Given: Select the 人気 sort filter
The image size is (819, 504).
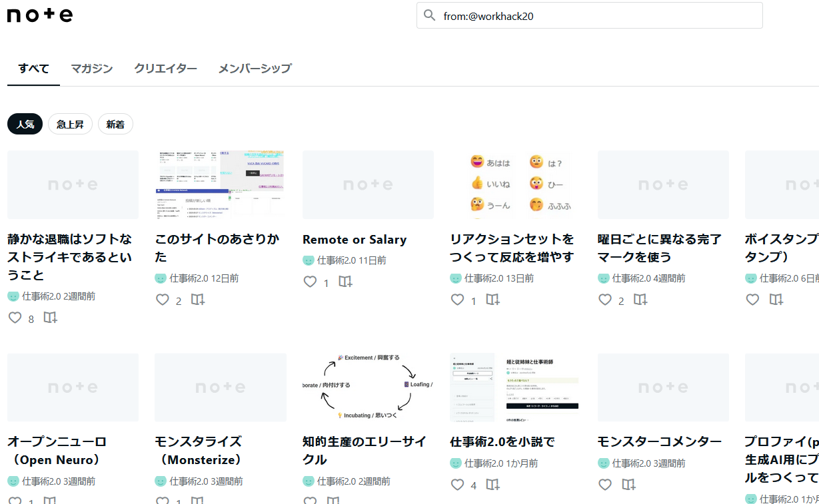Looking at the screenshot, I should tap(25, 125).
